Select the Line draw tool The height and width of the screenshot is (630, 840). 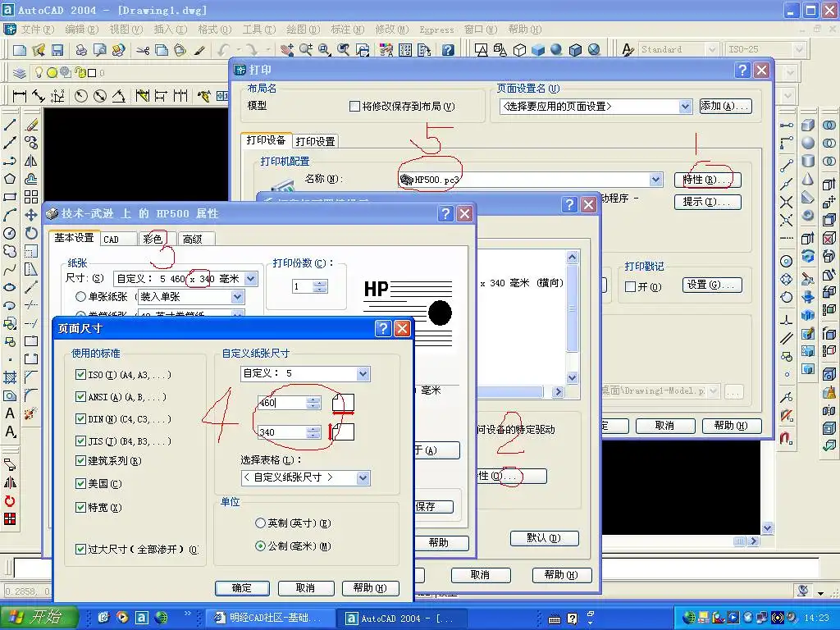coord(10,125)
